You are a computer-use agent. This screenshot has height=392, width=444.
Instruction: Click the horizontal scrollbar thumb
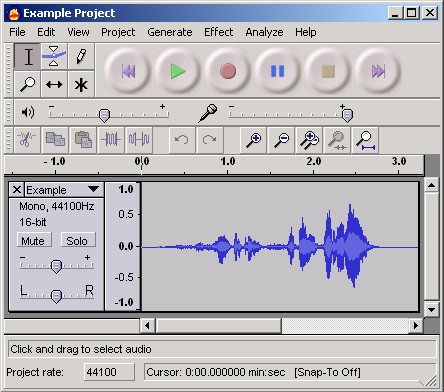coord(219,325)
